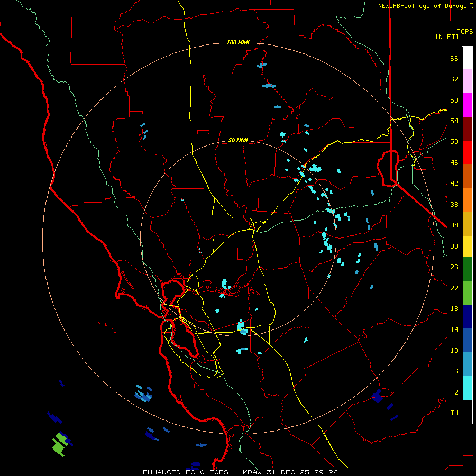Viewport: 476px width, 476px height.
Task: Pick the dark green swatch in the color scale
Action: (x=467, y=269)
